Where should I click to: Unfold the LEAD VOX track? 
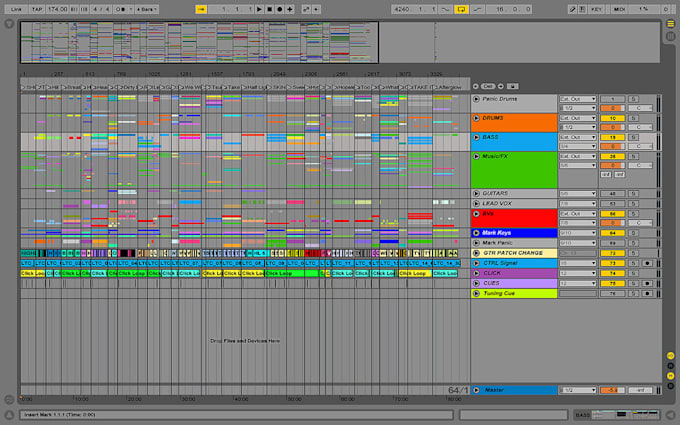point(476,203)
